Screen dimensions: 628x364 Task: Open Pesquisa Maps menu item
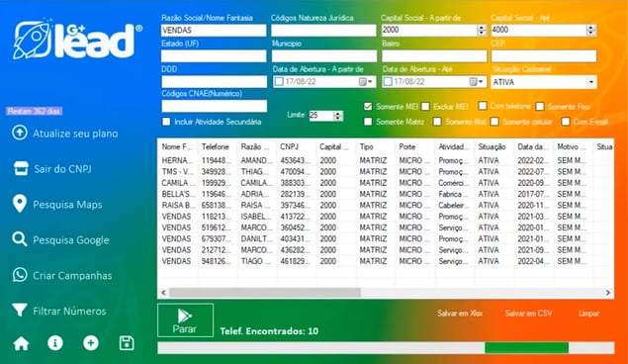(67, 205)
